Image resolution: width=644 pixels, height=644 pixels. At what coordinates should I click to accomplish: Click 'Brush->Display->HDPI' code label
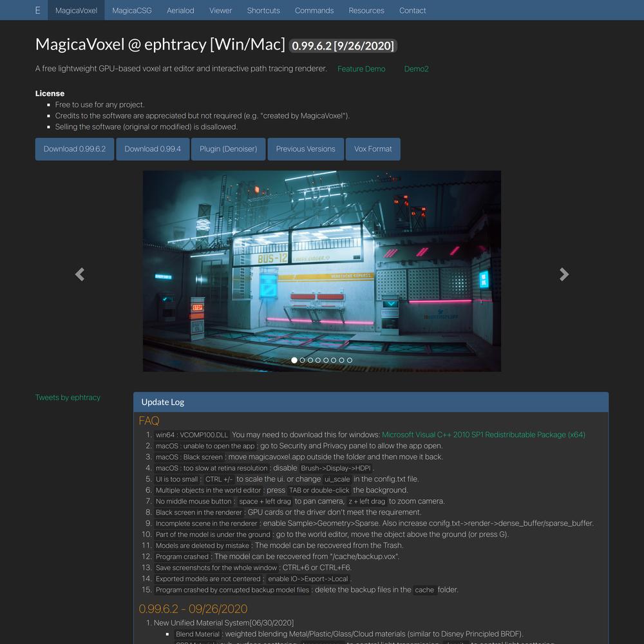click(336, 468)
